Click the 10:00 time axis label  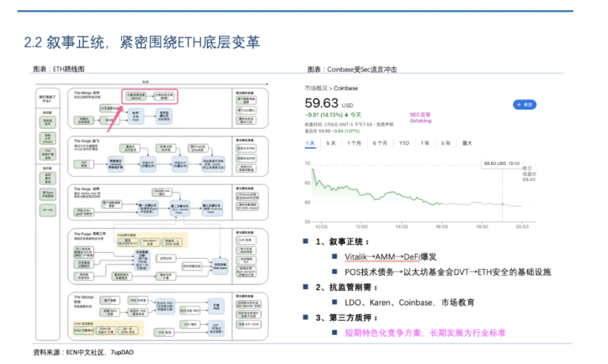point(321,227)
